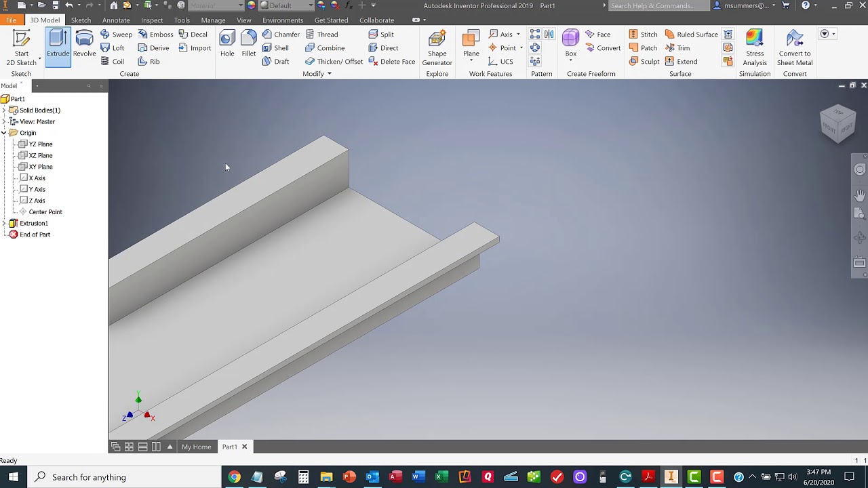Activate the Emboss tool
This screenshot has width=868, height=488.
pyautogui.click(x=155, y=35)
